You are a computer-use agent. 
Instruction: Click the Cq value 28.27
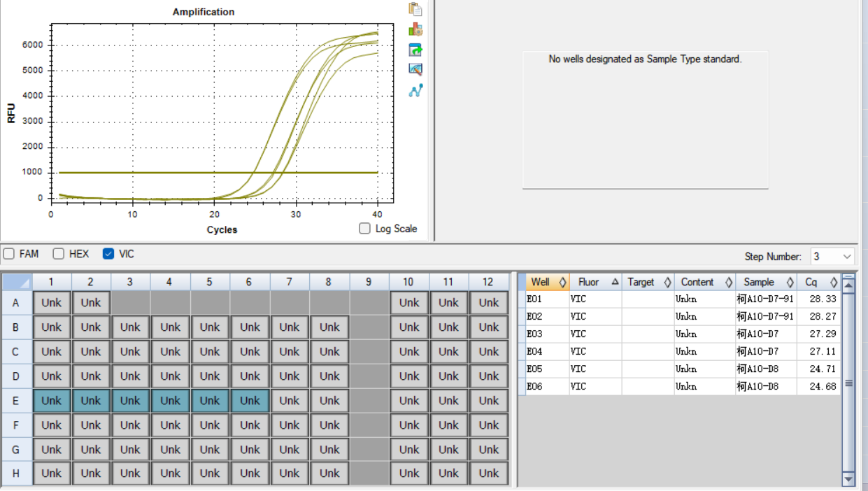[x=823, y=316]
